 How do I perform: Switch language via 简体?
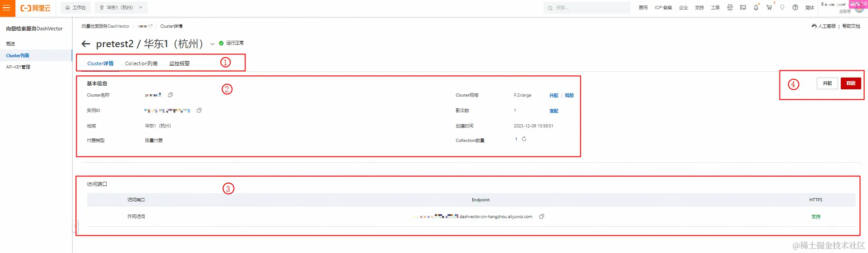[x=809, y=8]
